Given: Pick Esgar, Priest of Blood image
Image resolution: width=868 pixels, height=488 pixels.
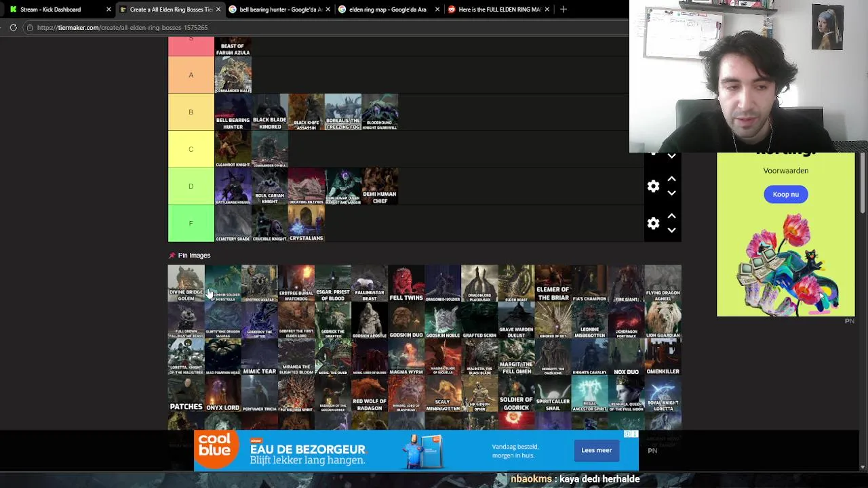Looking at the screenshot, I should pyautogui.click(x=332, y=283).
